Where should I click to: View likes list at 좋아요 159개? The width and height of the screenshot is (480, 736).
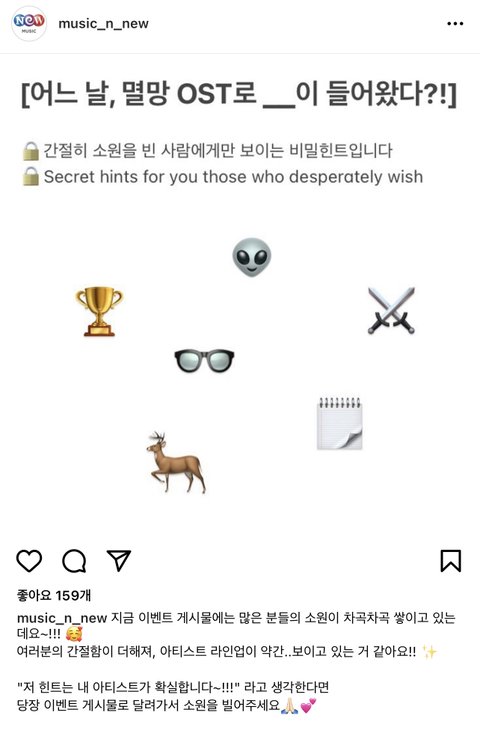tap(54, 595)
